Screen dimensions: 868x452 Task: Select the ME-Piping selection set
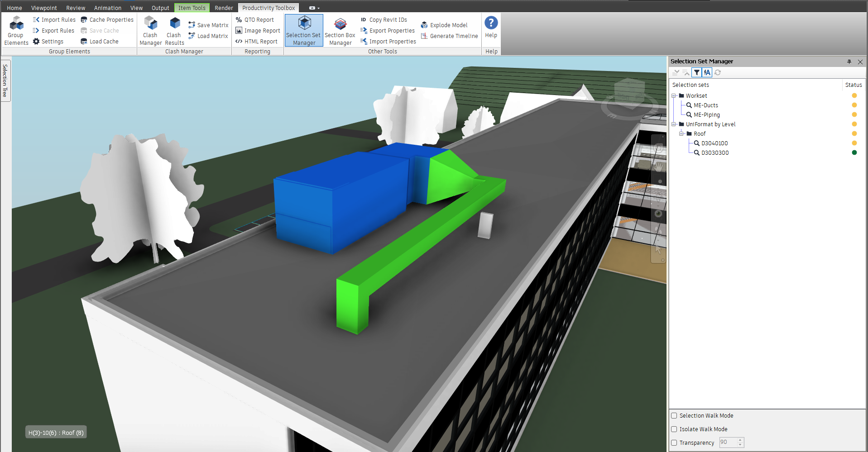point(706,115)
